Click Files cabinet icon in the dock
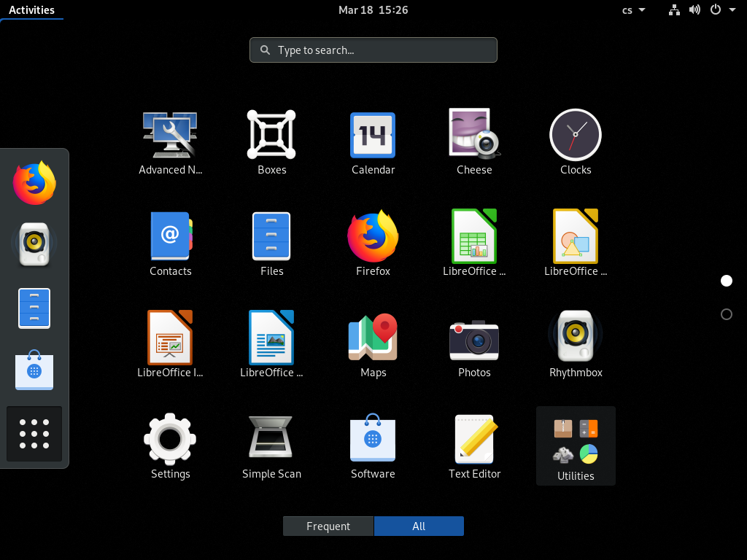747x560 pixels. coord(34,308)
